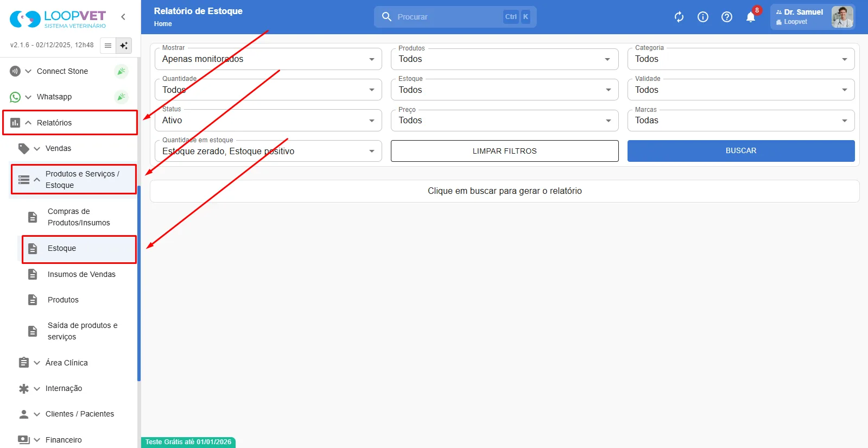Click the Procurar search field

[455, 17]
